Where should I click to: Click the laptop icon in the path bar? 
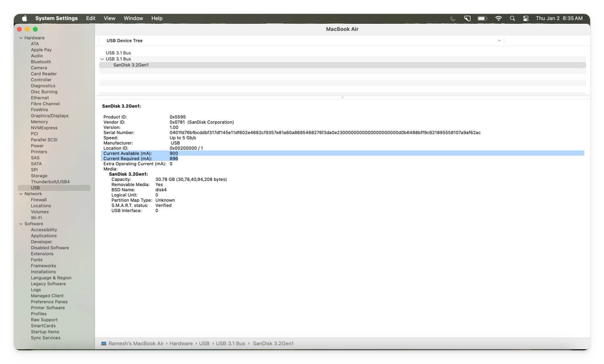(x=104, y=343)
